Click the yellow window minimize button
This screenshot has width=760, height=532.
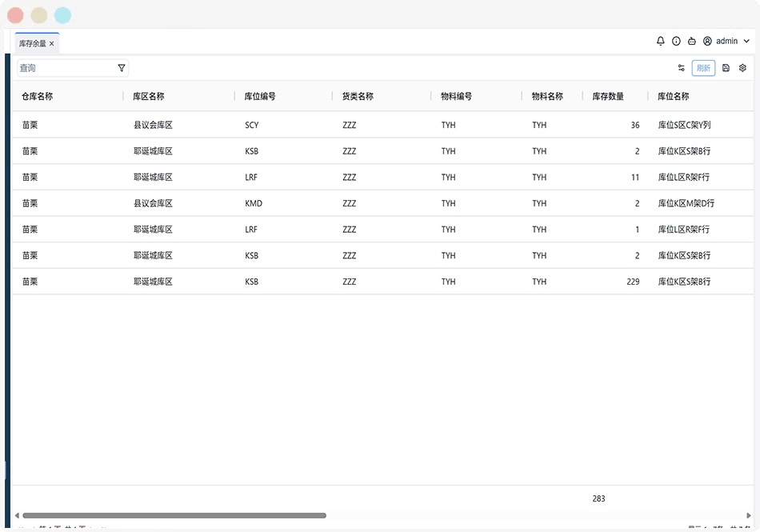click(x=38, y=15)
